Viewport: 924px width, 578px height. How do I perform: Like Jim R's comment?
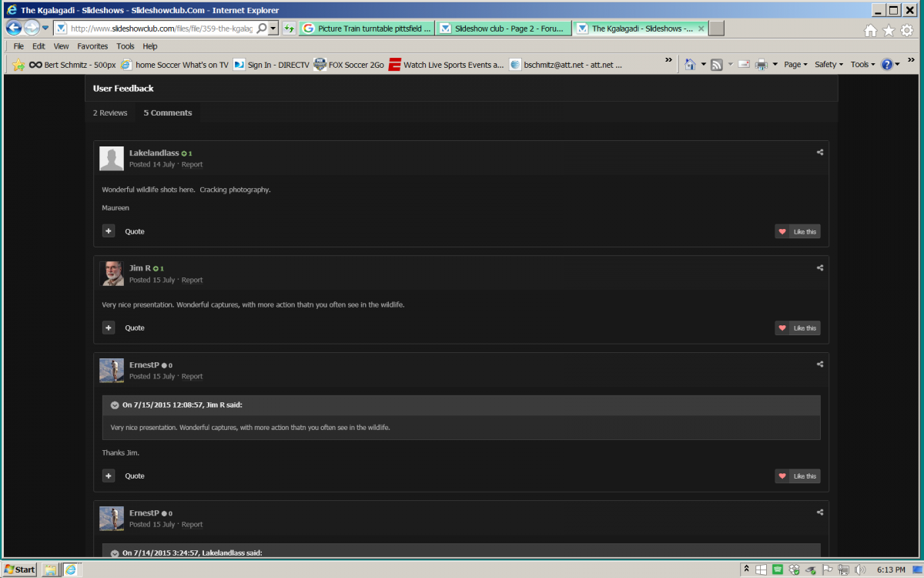pyautogui.click(x=798, y=328)
